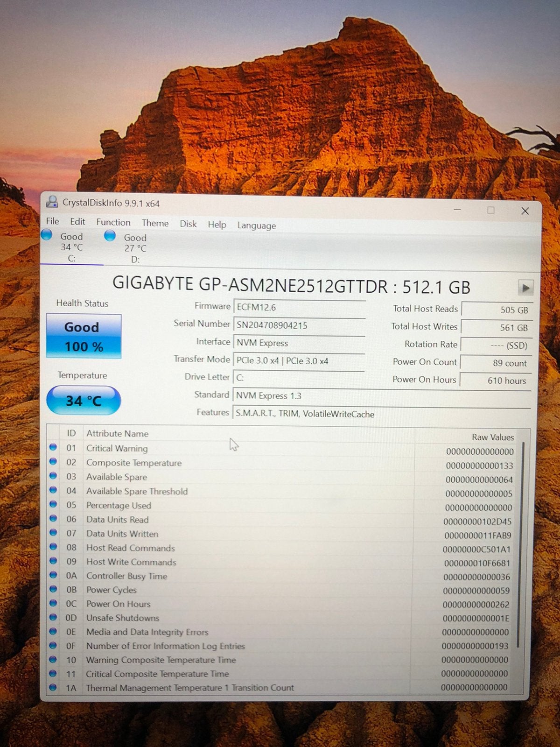Click the blue status orb for D: drive

(110, 235)
